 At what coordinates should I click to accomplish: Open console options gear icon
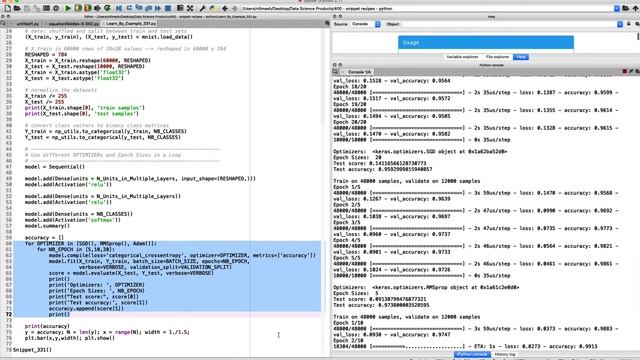(637, 71)
